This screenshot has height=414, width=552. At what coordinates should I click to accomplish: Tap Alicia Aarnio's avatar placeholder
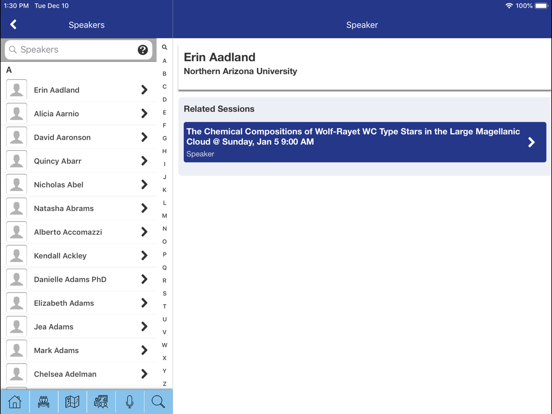coord(17,113)
